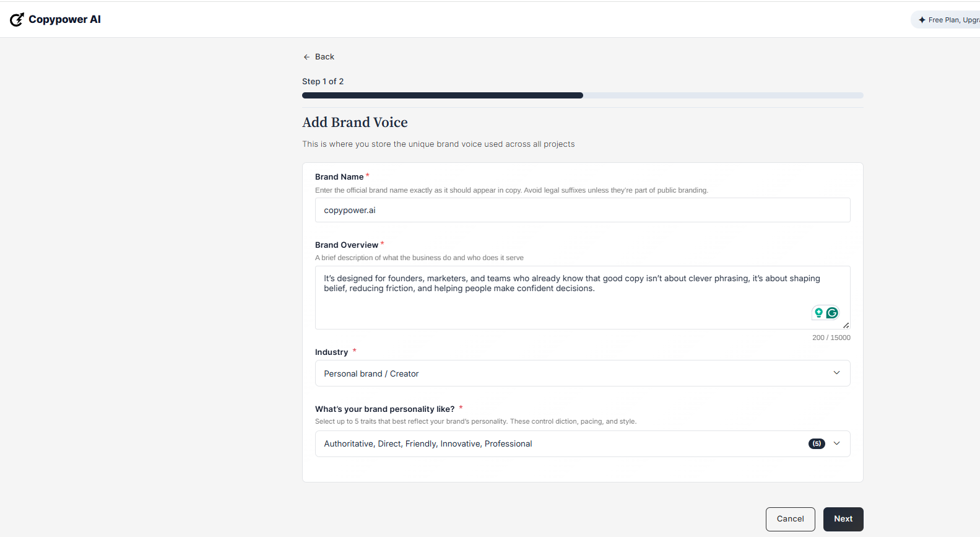The image size is (980, 537).
Task: Click the Brand Overview label
Action: tap(347, 245)
